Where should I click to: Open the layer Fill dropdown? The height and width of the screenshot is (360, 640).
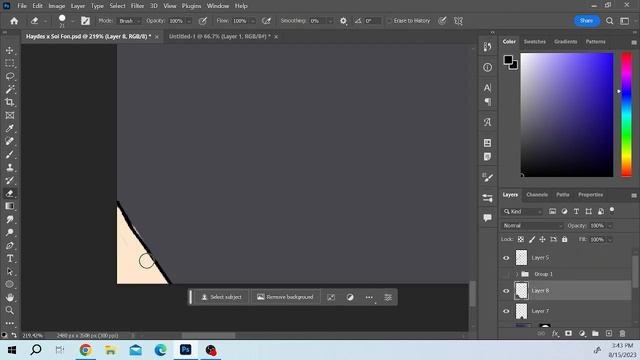coord(610,240)
